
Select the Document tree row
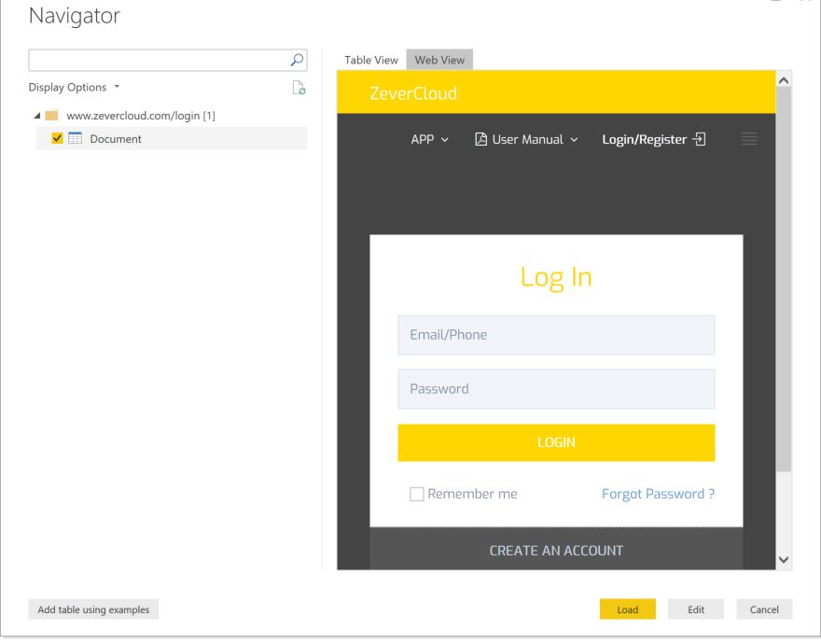click(x=172, y=138)
